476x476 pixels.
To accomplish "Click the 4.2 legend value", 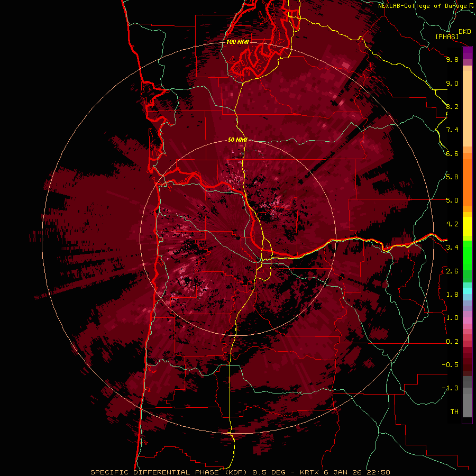I will [x=452, y=224].
